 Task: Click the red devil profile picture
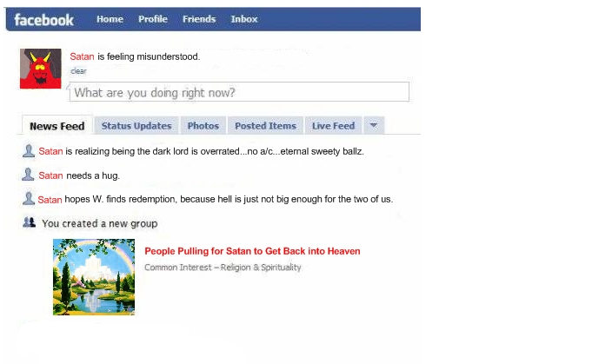pyautogui.click(x=41, y=69)
